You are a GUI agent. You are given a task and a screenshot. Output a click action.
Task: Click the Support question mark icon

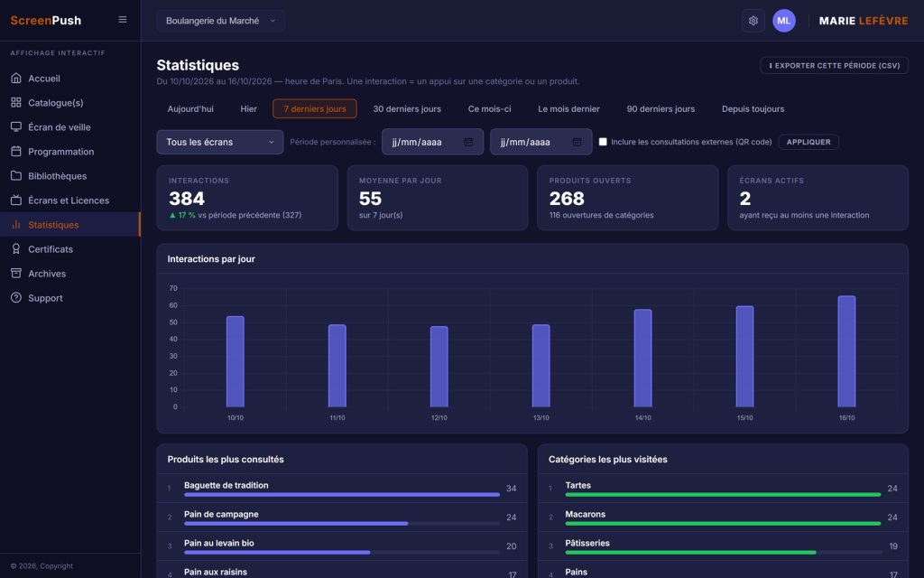(16, 298)
